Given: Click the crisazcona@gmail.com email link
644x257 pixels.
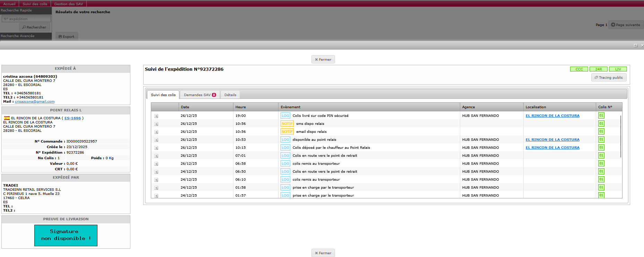Looking at the screenshot, I should 35,102.
